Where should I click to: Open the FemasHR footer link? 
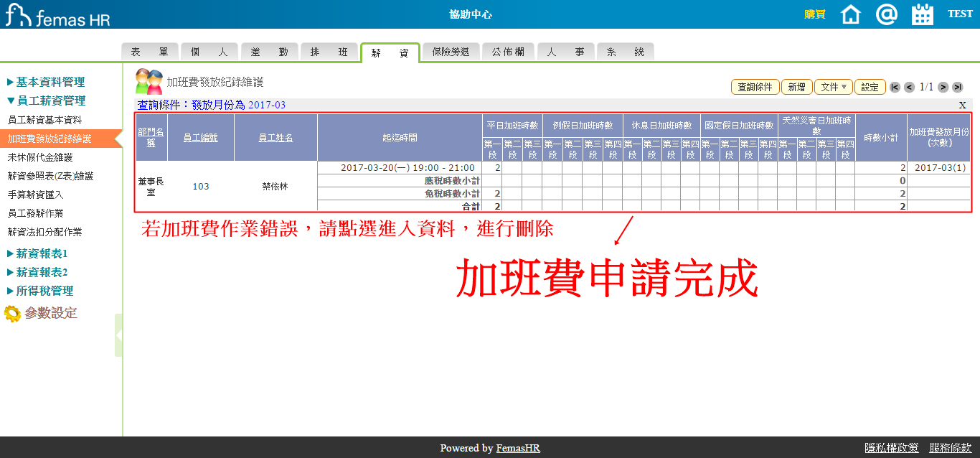pos(518,448)
